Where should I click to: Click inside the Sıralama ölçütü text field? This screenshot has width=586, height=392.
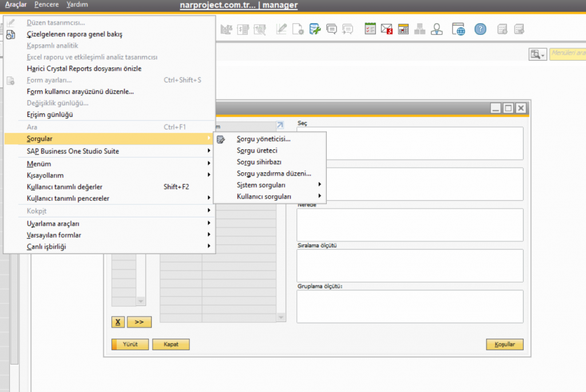point(410,266)
